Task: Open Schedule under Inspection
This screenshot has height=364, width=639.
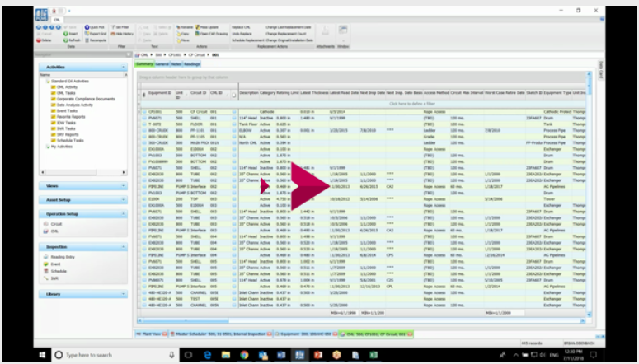Action: pos(55,271)
